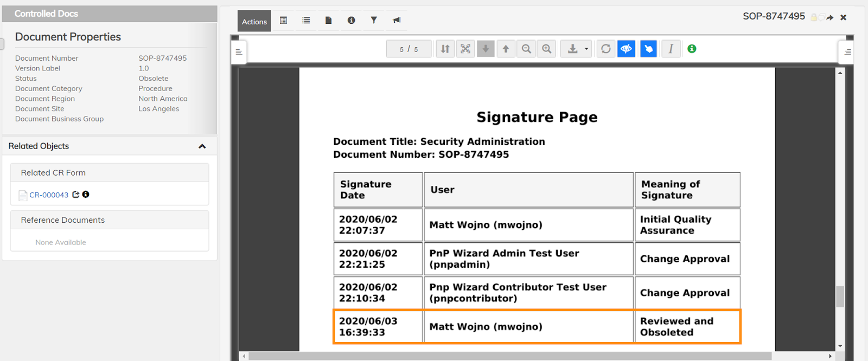Click the page number field showing 5 / 5
The height and width of the screenshot is (361, 868).
tap(409, 49)
